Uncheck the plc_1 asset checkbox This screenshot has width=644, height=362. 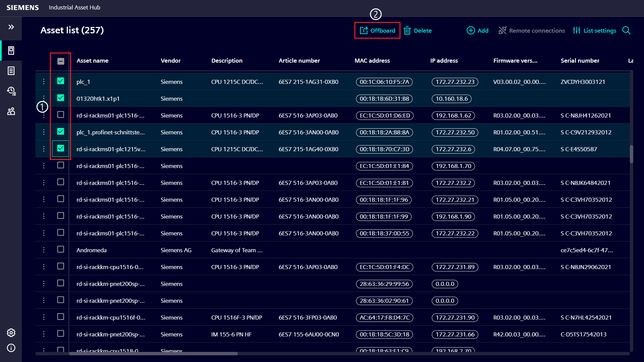(x=61, y=81)
